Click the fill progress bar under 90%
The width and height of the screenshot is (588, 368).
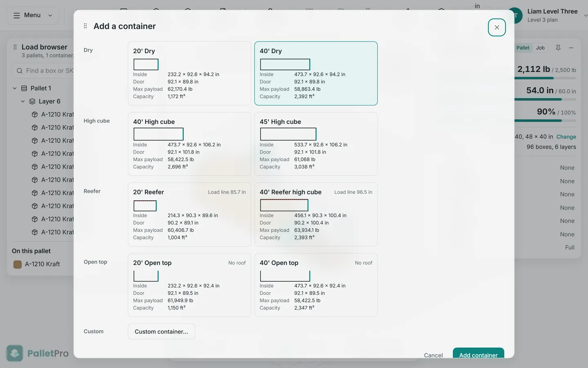click(x=545, y=121)
